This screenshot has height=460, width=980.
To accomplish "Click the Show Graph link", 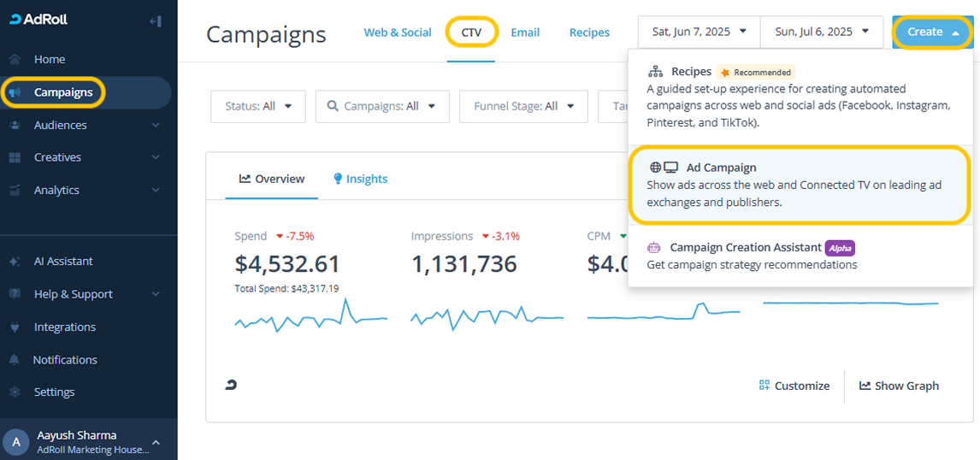I will [x=899, y=386].
